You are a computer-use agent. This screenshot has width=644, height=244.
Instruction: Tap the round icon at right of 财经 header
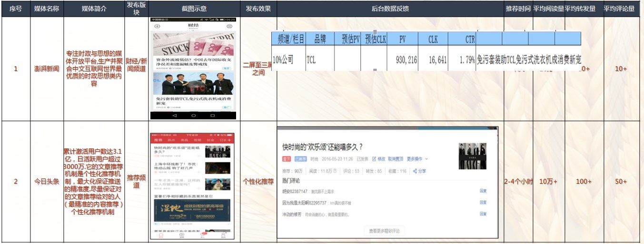(229, 26)
